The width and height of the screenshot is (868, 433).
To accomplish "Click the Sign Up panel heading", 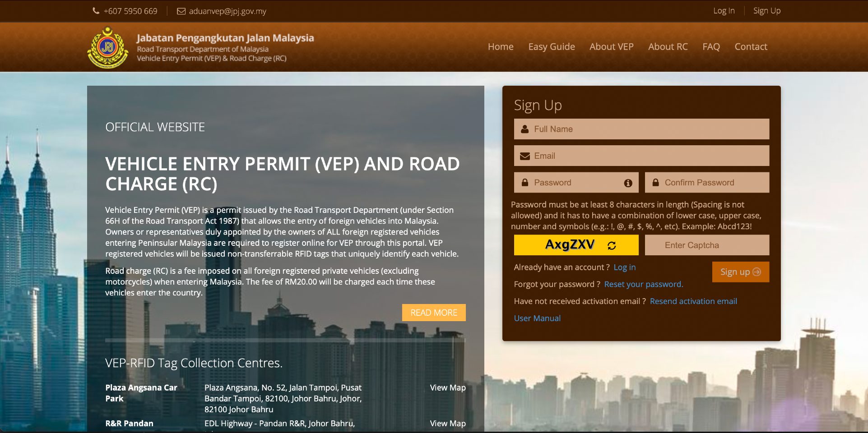I will (x=538, y=106).
